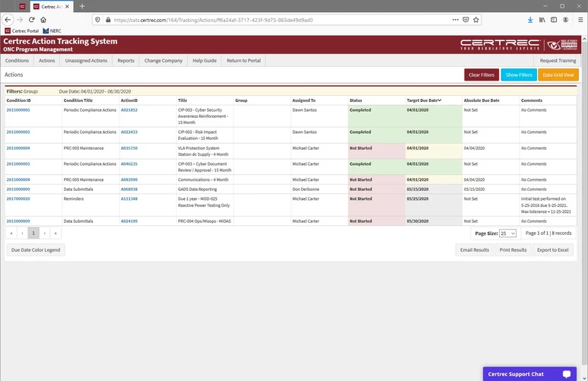The height and width of the screenshot is (381, 588).
Task: Click the Show Filters button
Action: [519, 75]
